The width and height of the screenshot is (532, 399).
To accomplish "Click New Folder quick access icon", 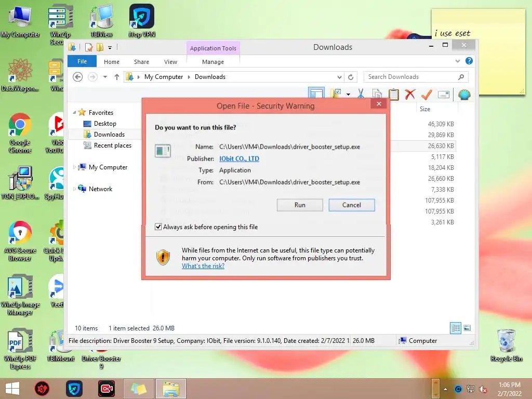I will coord(100,47).
